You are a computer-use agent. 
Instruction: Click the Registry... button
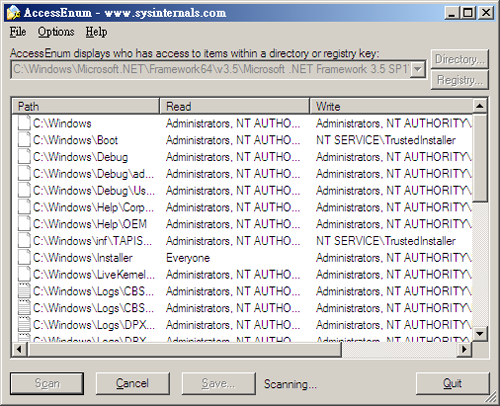(460, 80)
